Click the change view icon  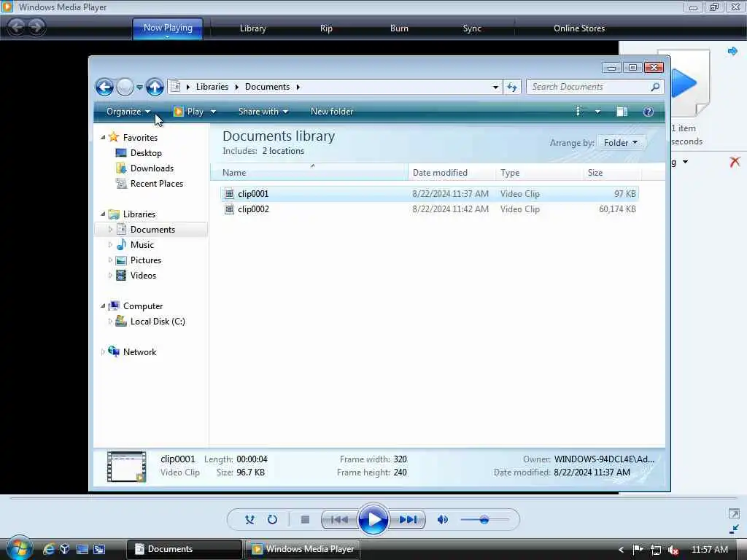point(579,112)
